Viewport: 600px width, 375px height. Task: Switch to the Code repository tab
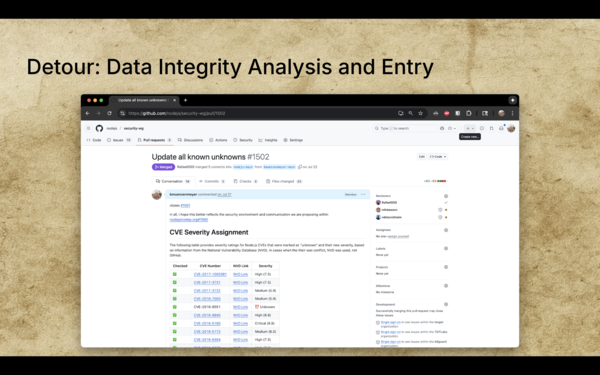94,140
